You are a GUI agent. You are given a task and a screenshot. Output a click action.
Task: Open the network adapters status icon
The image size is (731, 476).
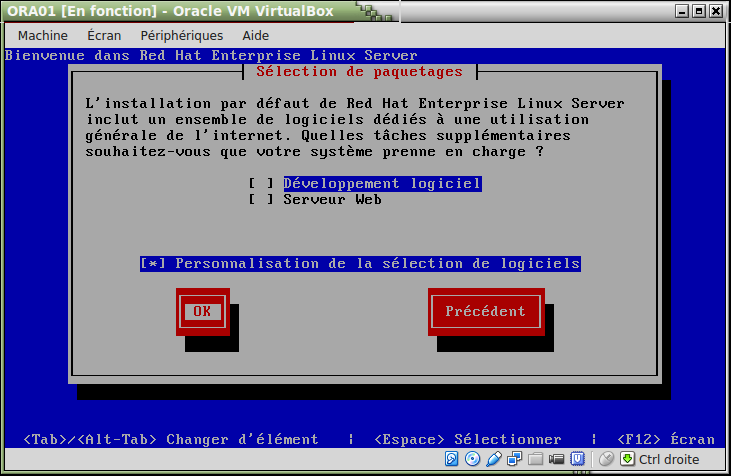click(x=514, y=459)
